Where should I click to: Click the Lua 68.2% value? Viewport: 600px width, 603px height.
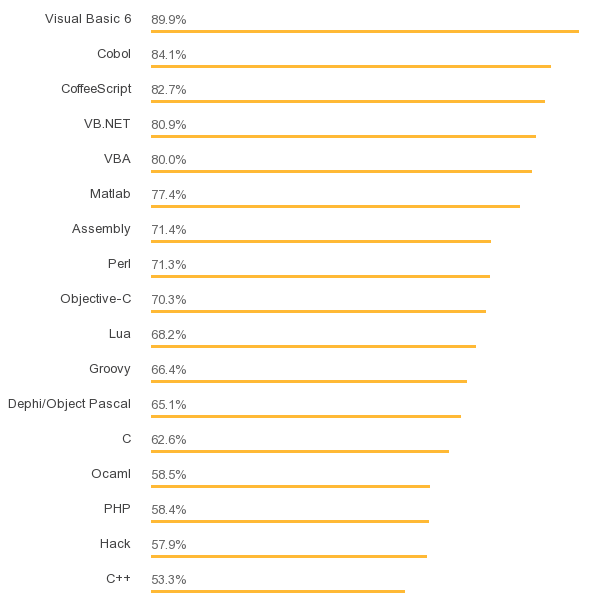168,335
